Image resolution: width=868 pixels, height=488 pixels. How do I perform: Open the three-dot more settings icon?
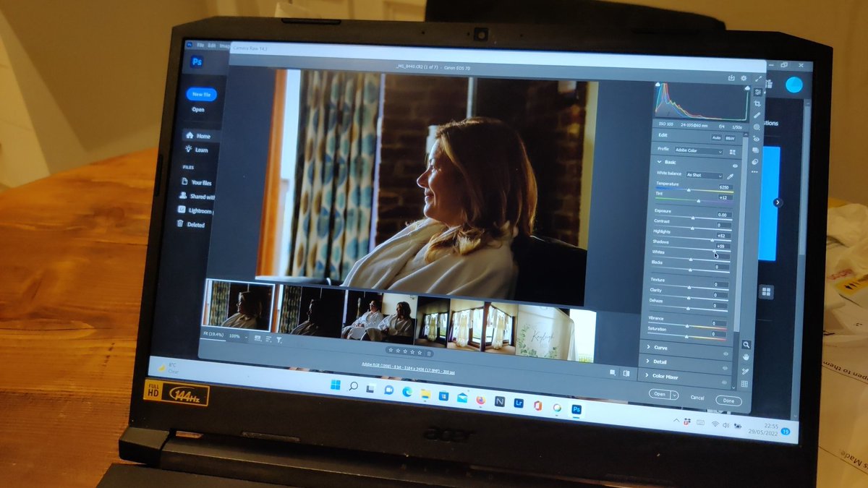point(754,171)
